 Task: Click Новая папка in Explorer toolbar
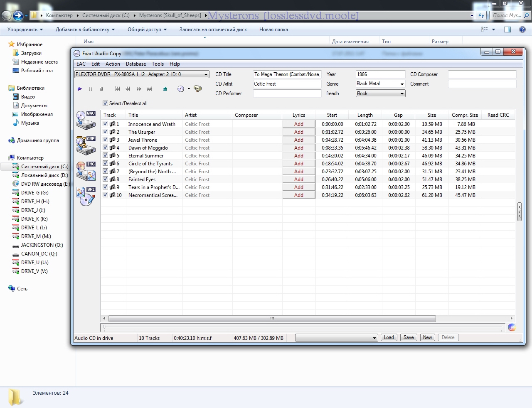(273, 29)
